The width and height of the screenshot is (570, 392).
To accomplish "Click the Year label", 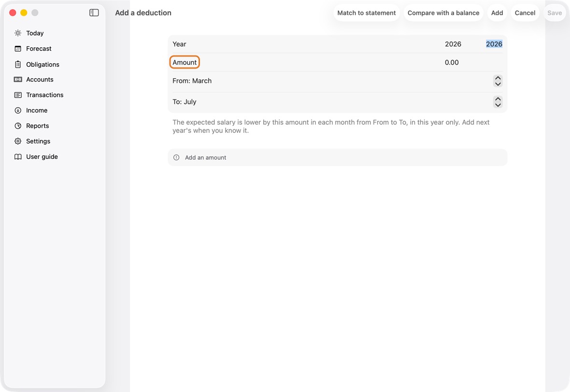I will point(179,44).
